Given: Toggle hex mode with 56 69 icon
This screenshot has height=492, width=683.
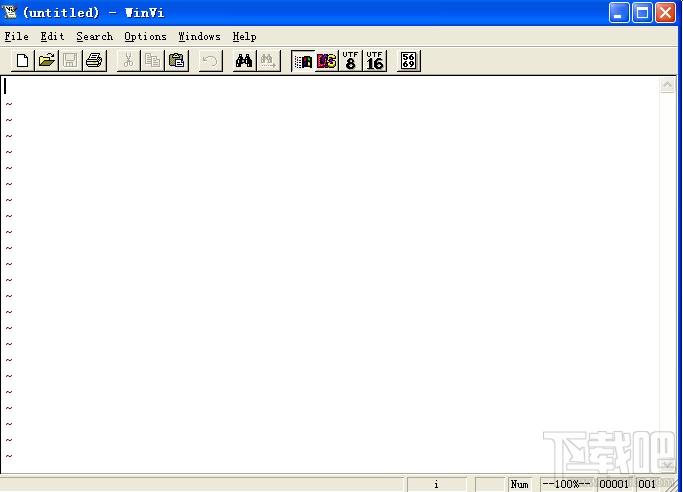Looking at the screenshot, I should coord(409,61).
